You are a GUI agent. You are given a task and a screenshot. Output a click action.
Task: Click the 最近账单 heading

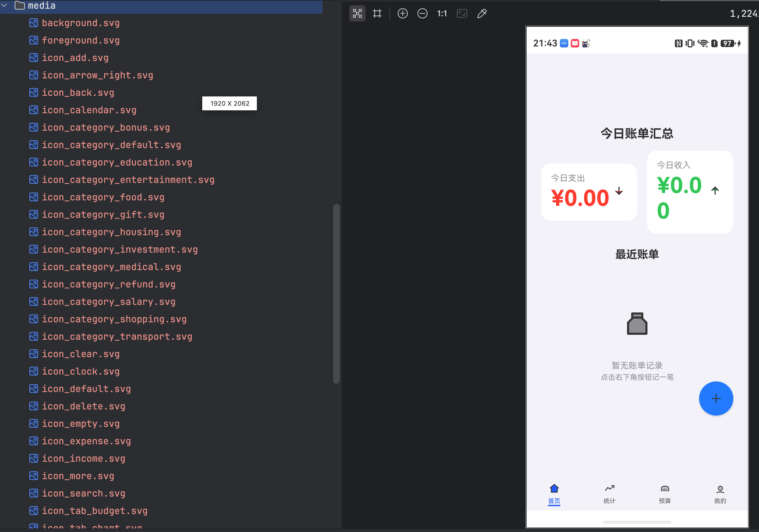[637, 254]
